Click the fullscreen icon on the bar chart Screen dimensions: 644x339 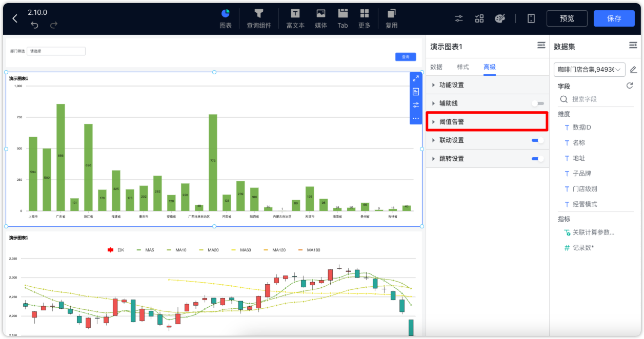click(x=416, y=79)
